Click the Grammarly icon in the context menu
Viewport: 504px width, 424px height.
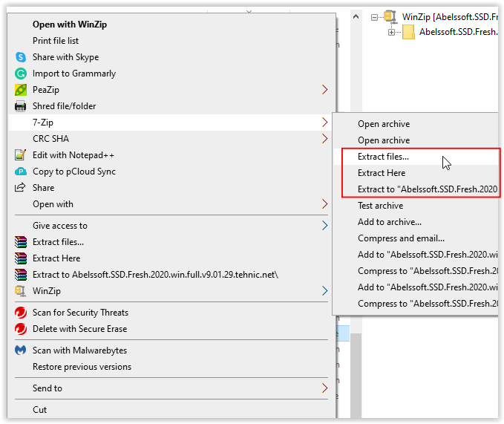pos(21,74)
